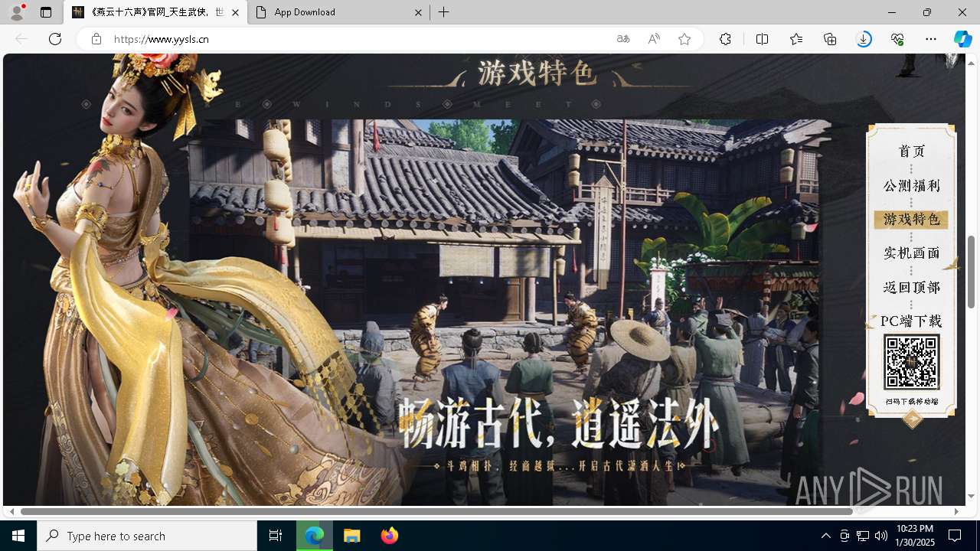980x551 pixels.
Task: Jump to 公测福利 section
Action: tap(912, 186)
